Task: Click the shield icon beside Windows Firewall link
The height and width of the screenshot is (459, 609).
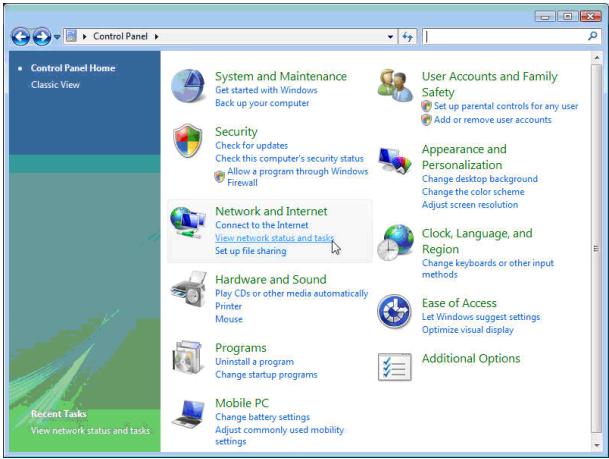Action: pos(219,177)
